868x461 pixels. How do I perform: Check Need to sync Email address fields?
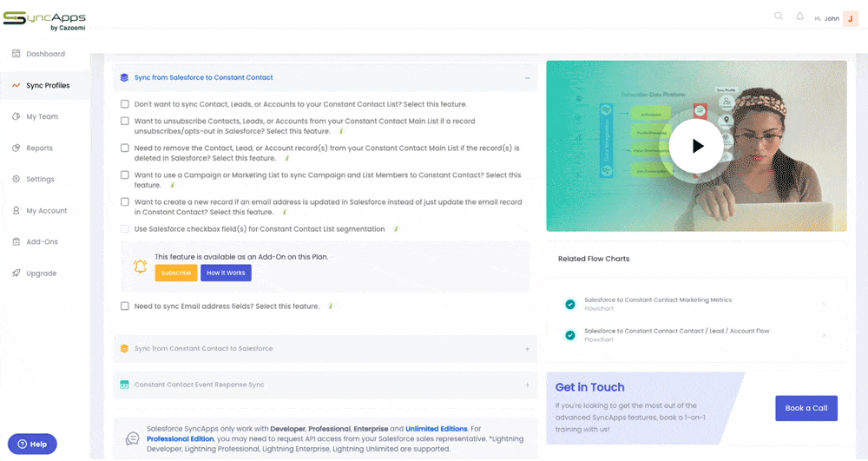coord(124,306)
